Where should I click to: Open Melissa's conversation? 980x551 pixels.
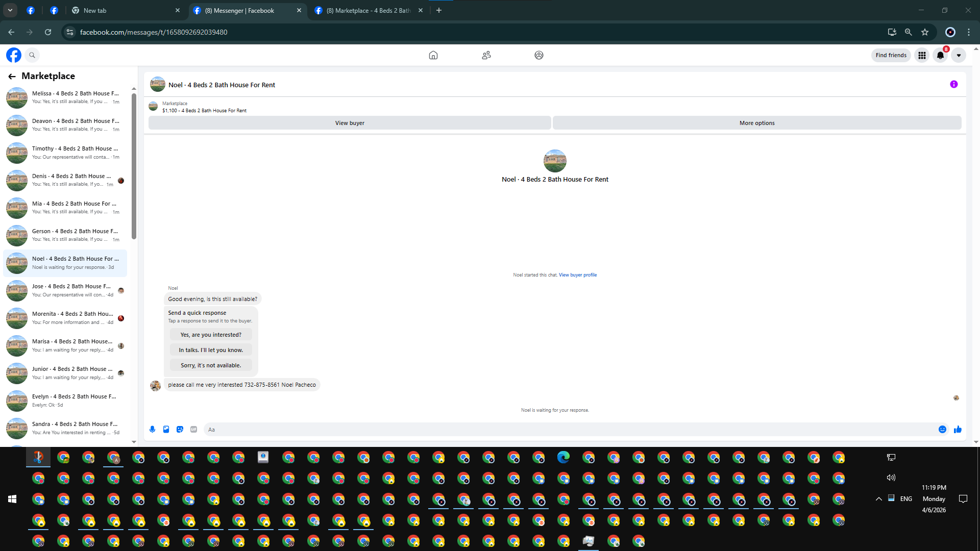point(65,97)
